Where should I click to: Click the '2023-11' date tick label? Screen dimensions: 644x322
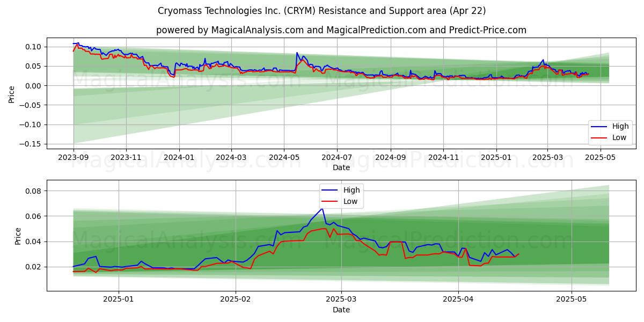tap(126, 158)
